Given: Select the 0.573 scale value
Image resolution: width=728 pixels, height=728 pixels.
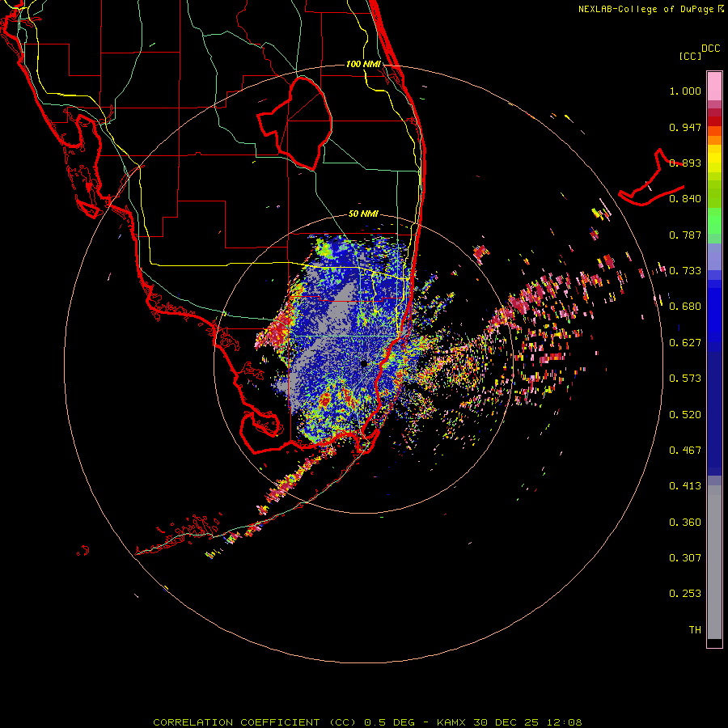Looking at the screenshot, I should [x=685, y=379].
